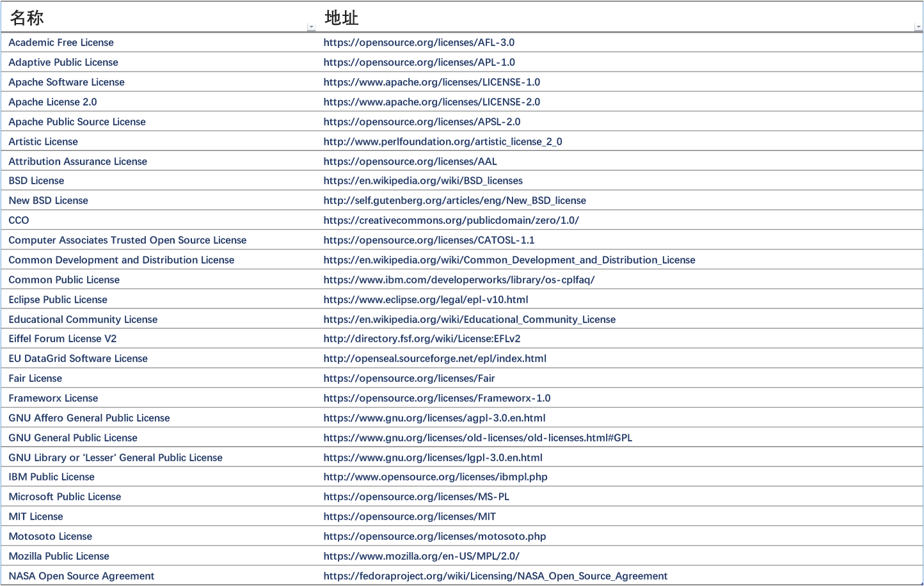The image size is (924, 586).
Task: Open the Frameworx-1.0 license link
Action: (x=437, y=398)
